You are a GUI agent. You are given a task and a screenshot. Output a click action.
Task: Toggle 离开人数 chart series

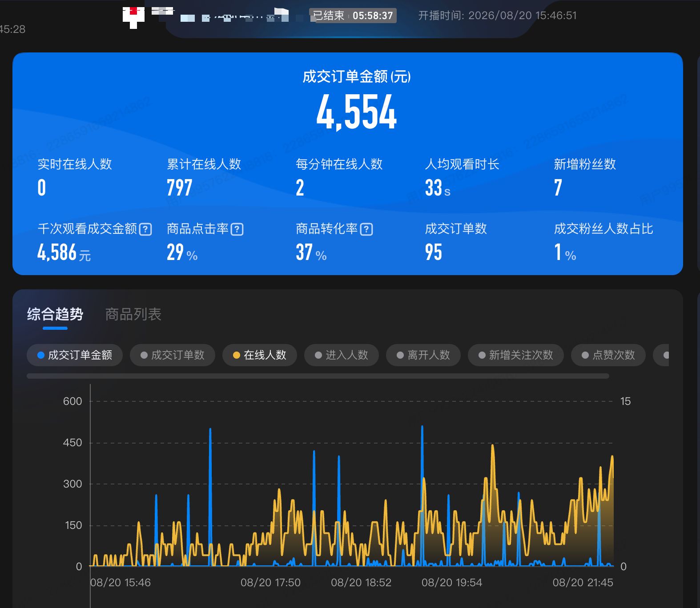423,355
